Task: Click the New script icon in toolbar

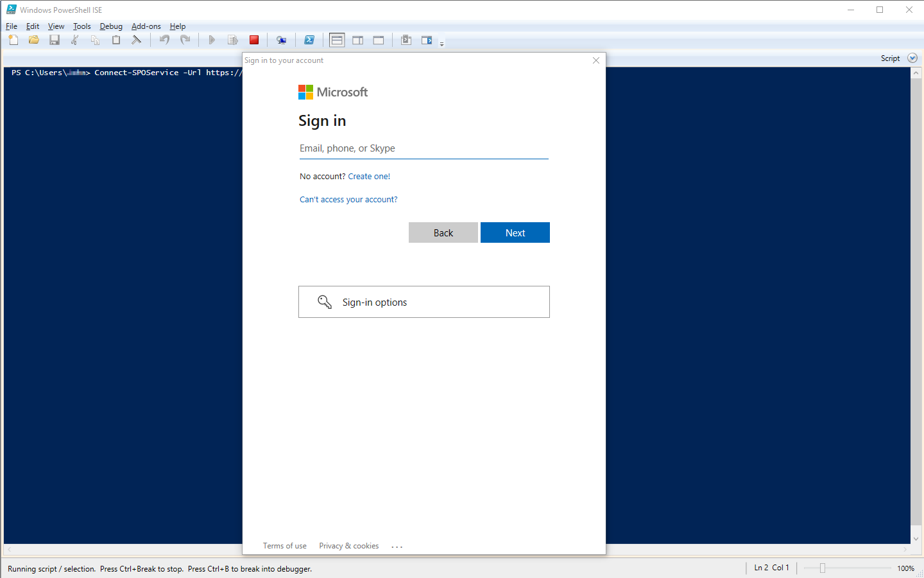Action: 13,40
